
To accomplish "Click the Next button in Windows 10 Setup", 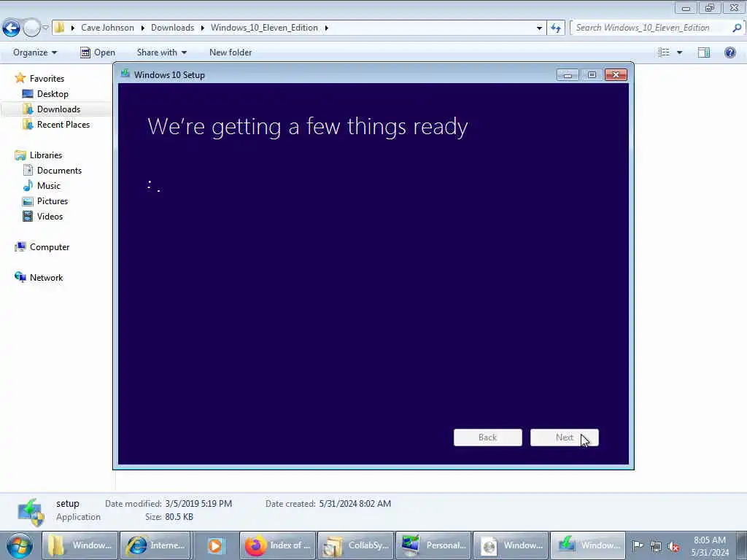I will (x=565, y=437).
